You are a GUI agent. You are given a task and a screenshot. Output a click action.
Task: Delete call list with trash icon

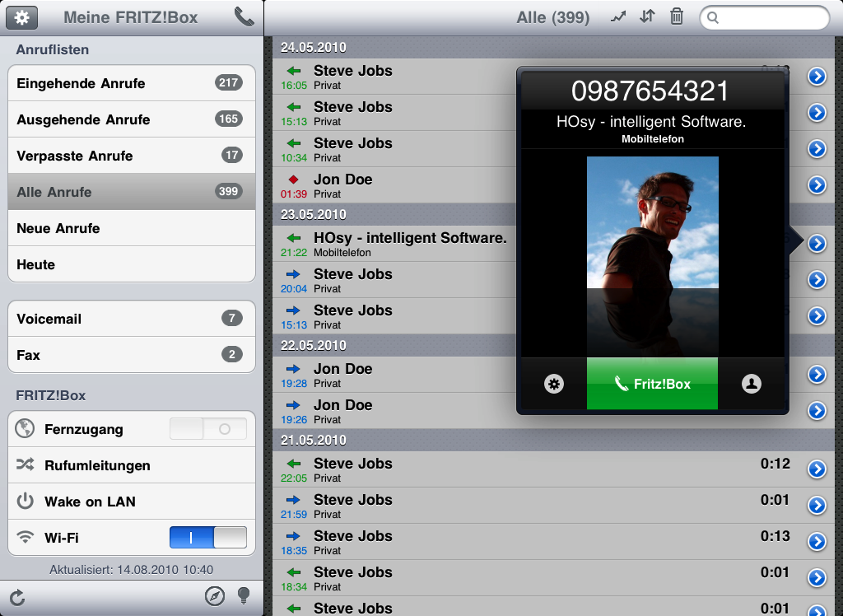tap(676, 16)
